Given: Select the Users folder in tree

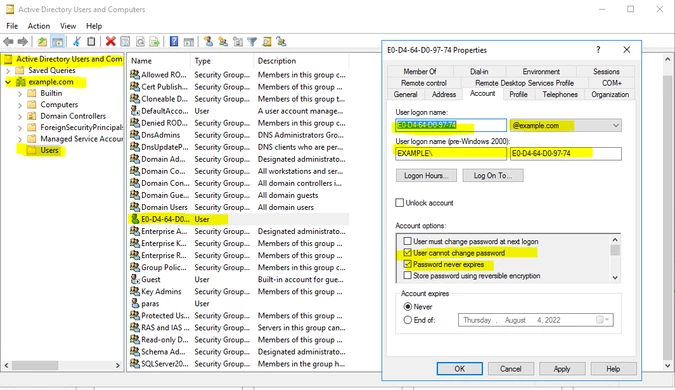Looking at the screenshot, I should pyautogui.click(x=49, y=150).
